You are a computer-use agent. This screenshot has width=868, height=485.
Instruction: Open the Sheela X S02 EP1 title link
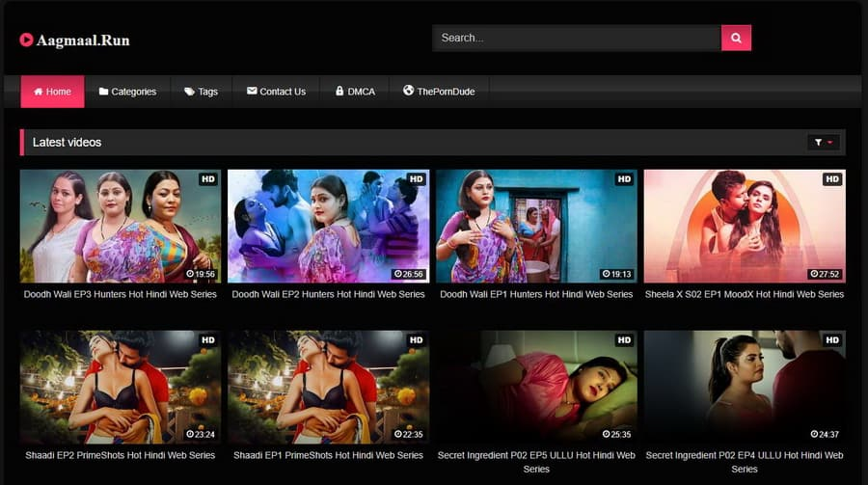click(745, 294)
